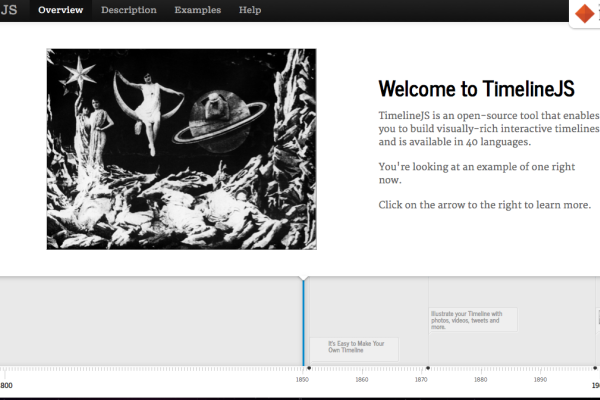Click the blue current-position marker line
Viewport: 600px width, 400px height.
(x=303, y=322)
